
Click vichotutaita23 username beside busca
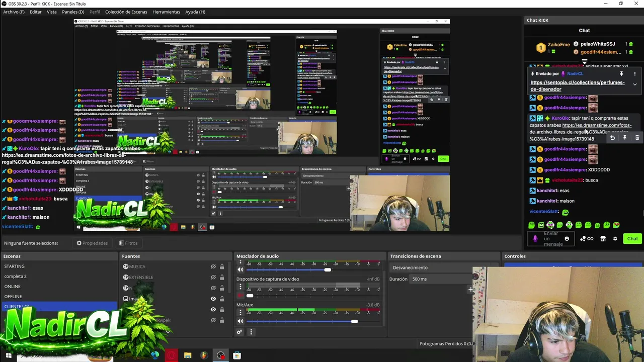tap(568, 180)
